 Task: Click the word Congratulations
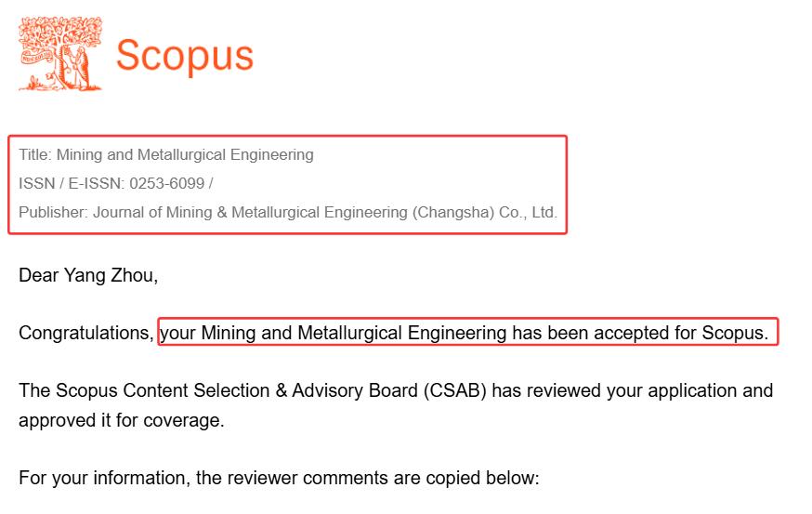tap(86, 333)
